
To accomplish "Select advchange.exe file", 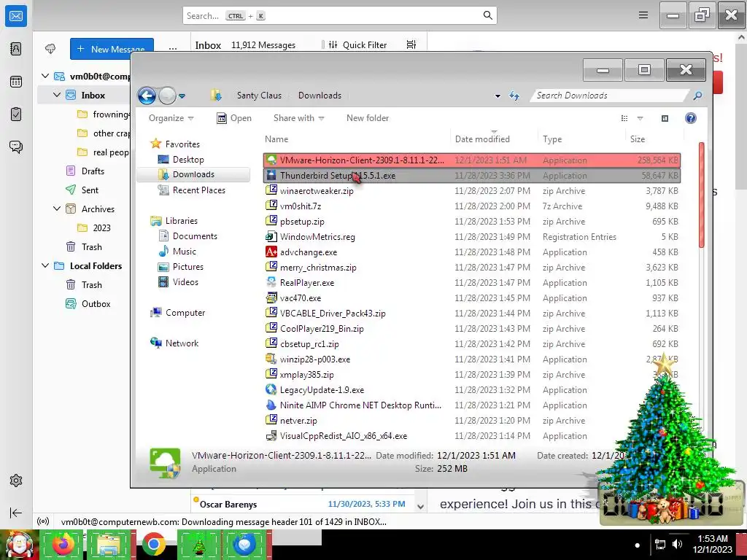I will tap(472, 252).
